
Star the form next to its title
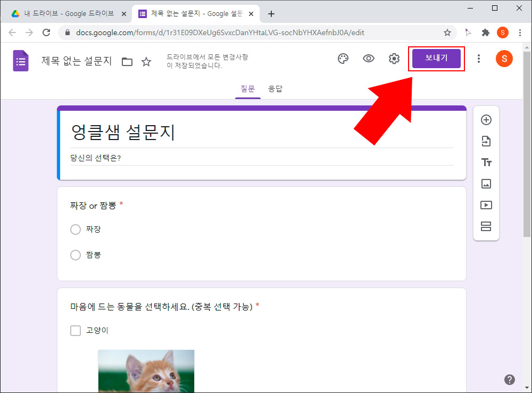146,62
